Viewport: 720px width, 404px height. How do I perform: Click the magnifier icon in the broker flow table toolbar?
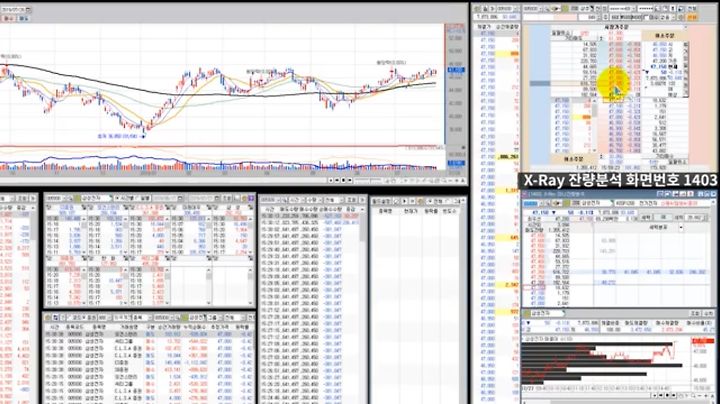(x=177, y=318)
